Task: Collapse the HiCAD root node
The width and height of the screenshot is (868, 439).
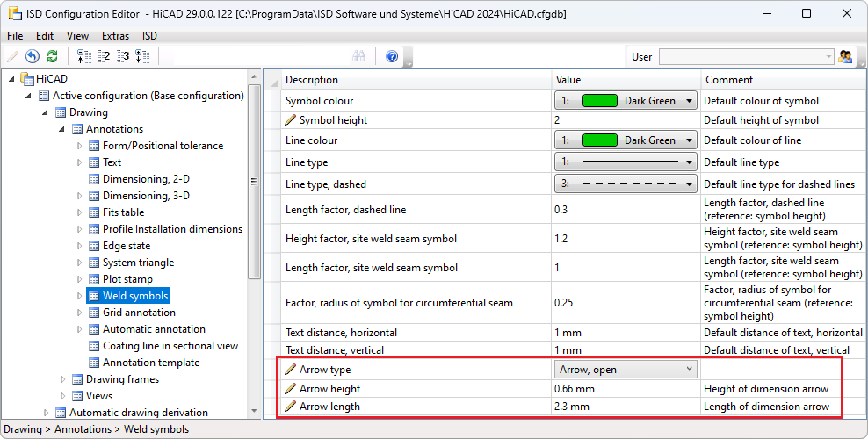Action: (12, 79)
